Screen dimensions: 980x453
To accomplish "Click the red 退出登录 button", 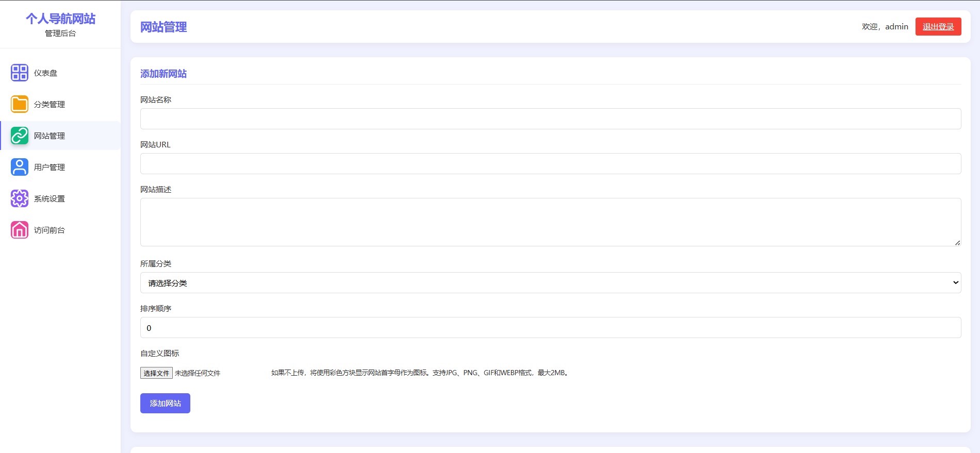I will pos(938,27).
